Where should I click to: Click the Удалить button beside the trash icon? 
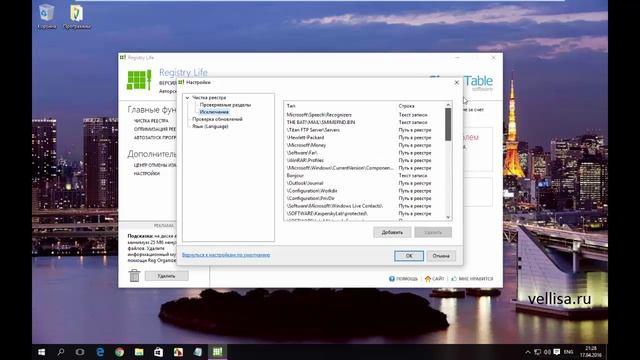pyautogui.click(x=167, y=276)
